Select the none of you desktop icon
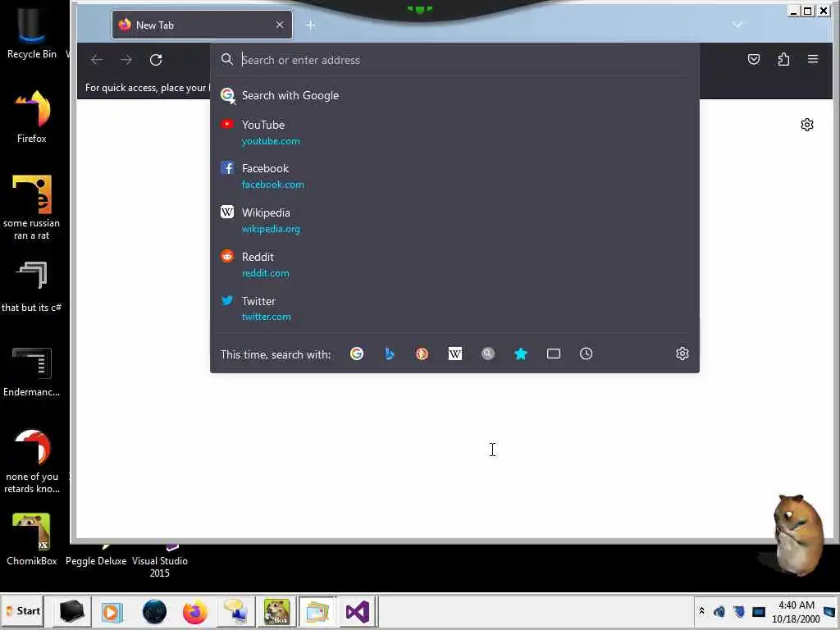The width and height of the screenshot is (840, 630). [x=32, y=461]
